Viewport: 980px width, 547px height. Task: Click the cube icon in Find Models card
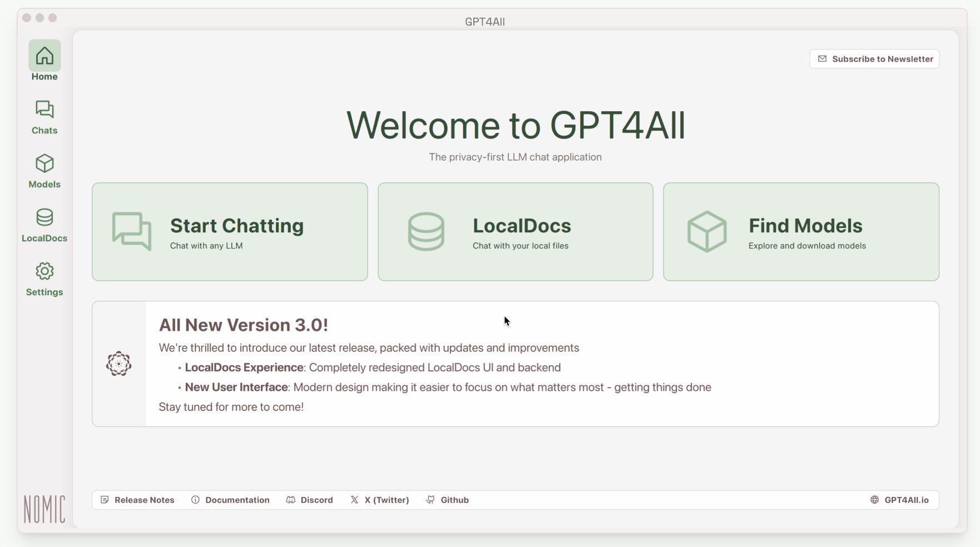[707, 232]
